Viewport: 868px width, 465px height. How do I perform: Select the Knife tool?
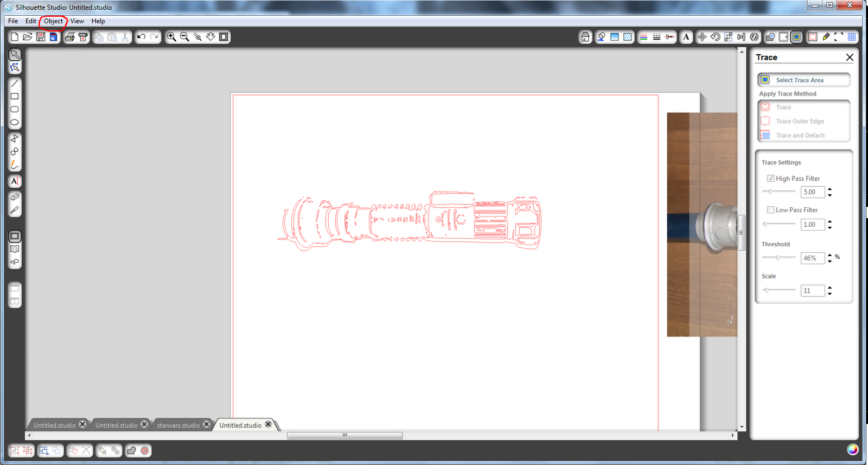(x=15, y=210)
